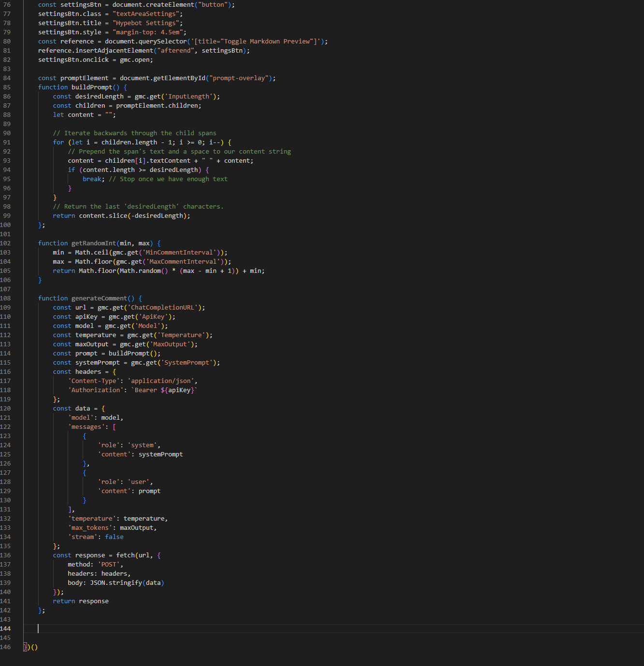Screen dimensions: 644x666
Task: Click the 'Content-Type' header key
Action: pyautogui.click(x=94, y=381)
